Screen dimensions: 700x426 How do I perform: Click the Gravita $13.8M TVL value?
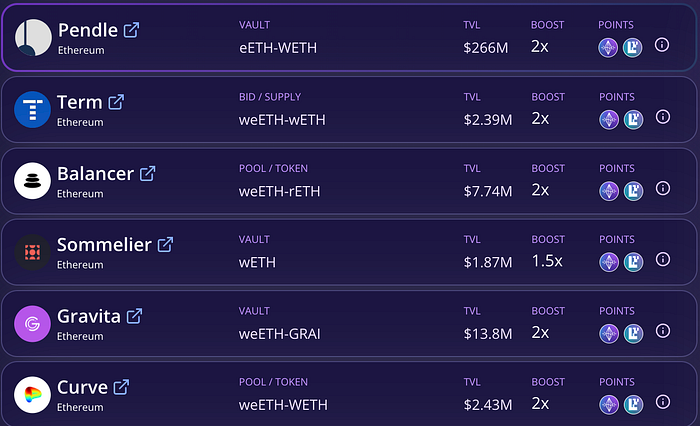(x=488, y=333)
